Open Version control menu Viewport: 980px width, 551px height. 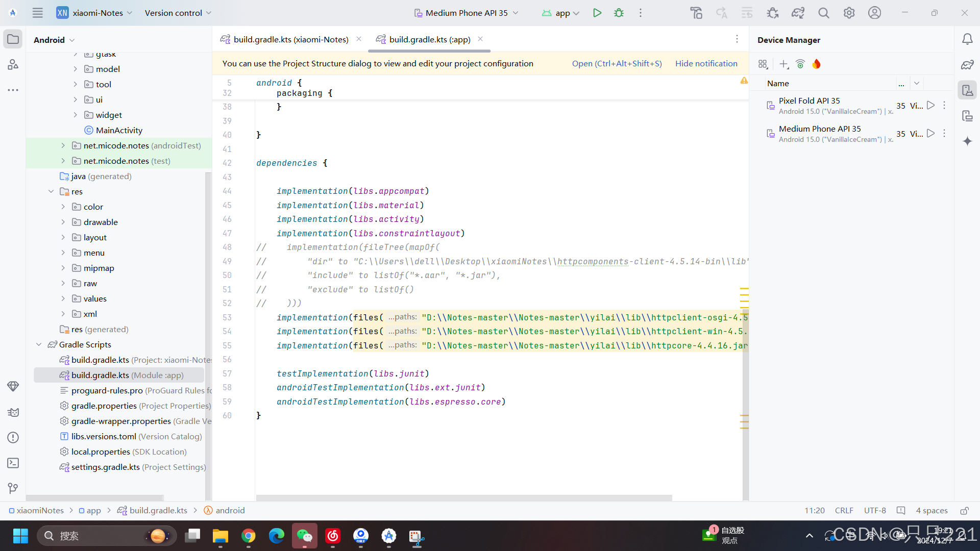pos(178,13)
